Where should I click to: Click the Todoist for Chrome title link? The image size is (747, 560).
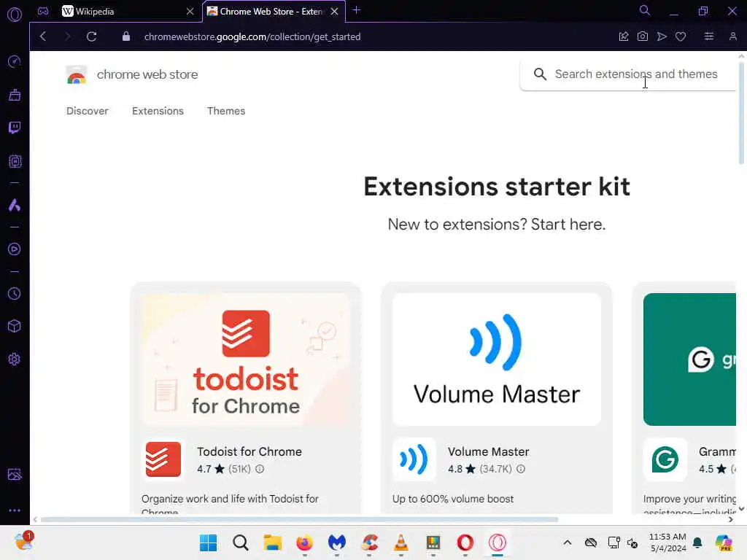pos(249,451)
